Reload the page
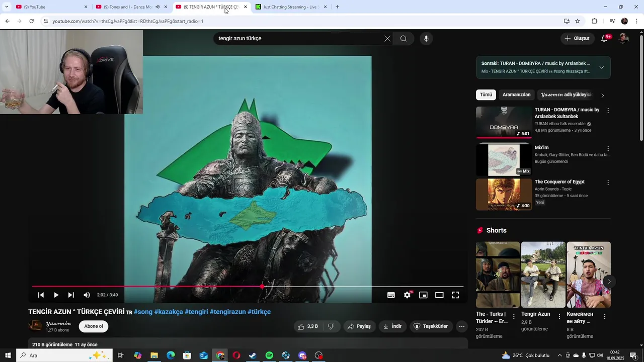644x362 pixels. 31,21
